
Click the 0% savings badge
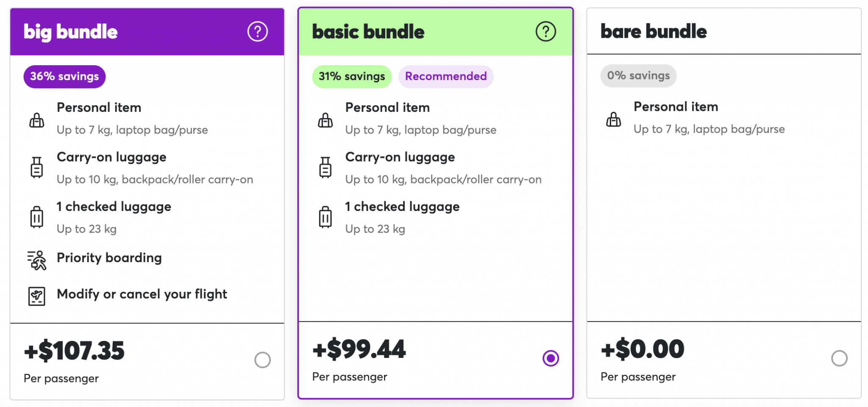tap(638, 76)
